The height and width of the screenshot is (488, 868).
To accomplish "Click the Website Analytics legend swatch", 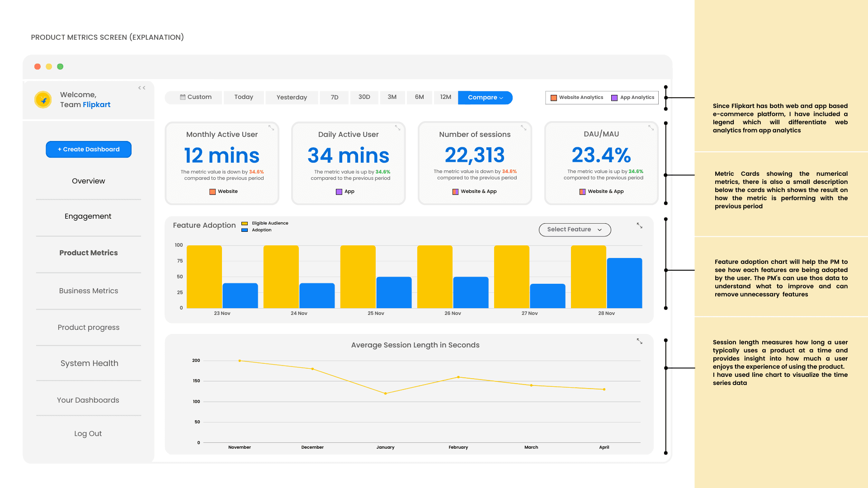I will [554, 98].
